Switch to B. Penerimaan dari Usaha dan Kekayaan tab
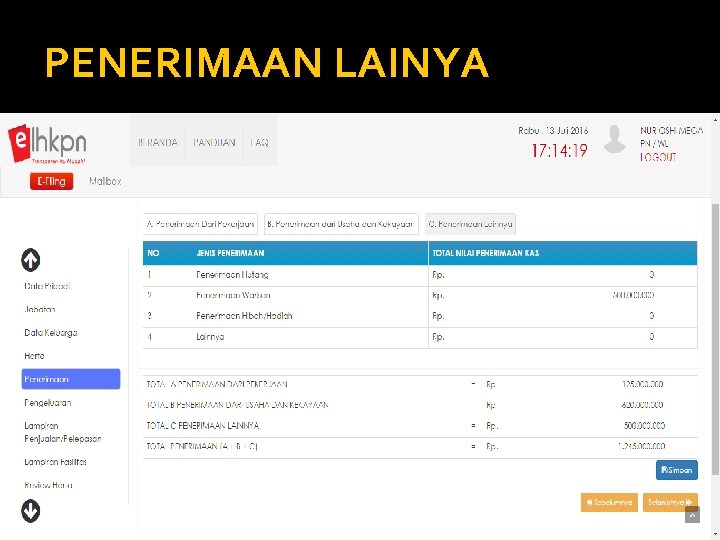Image resolution: width=720 pixels, height=540 pixels. point(341,224)
